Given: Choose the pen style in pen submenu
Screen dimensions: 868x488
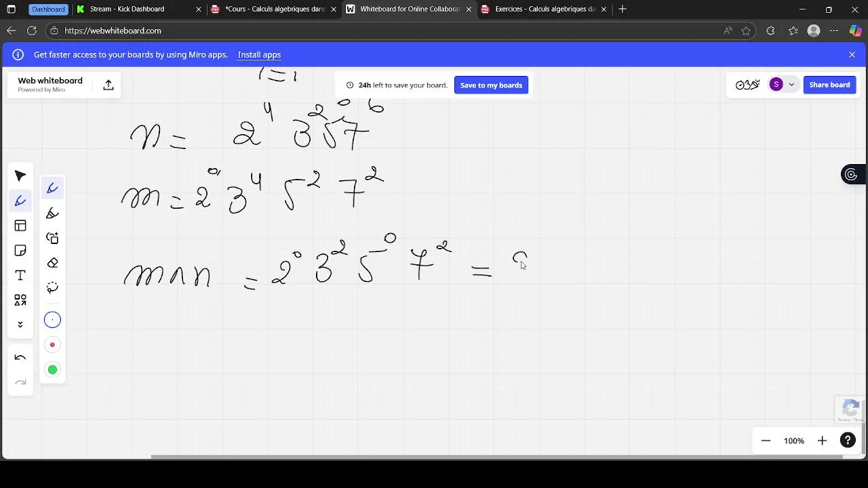Looking at the screenshot, I should (x=52, y=188).
